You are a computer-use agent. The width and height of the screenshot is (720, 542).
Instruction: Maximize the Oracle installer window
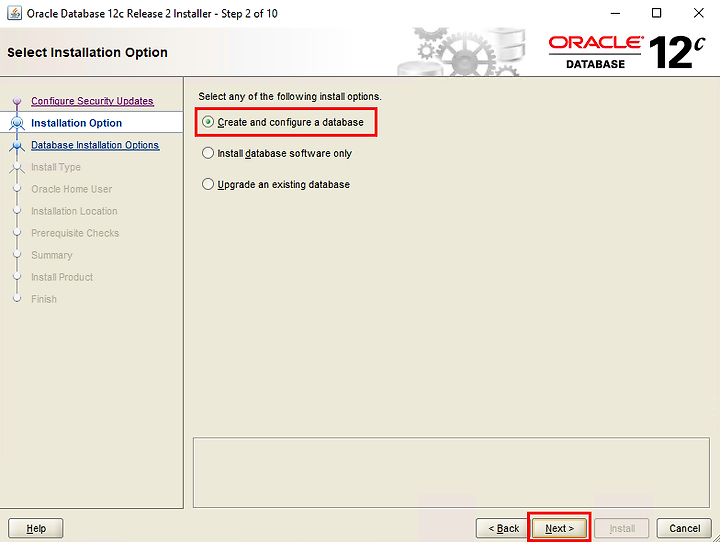tap(657, 13)
